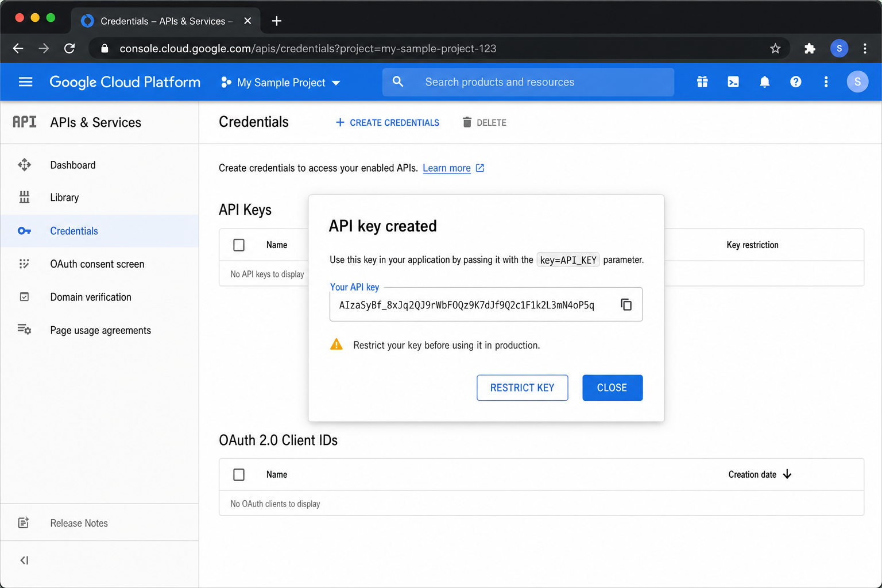Sort by Creation date arrow
The height and width of the screenshot is (588, 882).
(x=787, y=474)
